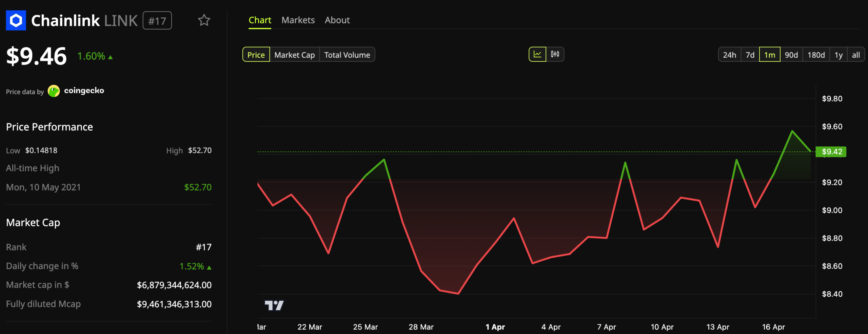Screen dimensions: 868x334
Task: Enable Total Volume chart mode
Action: 347,55
